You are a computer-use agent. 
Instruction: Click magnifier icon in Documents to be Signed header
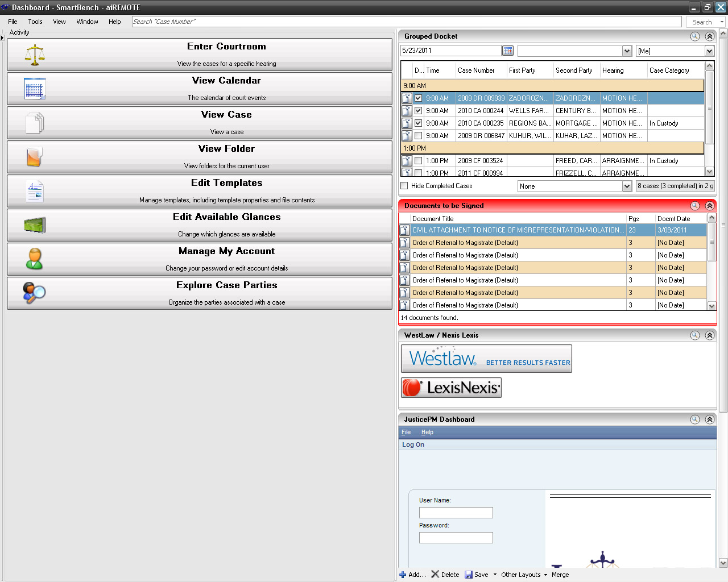click(695, 206)
